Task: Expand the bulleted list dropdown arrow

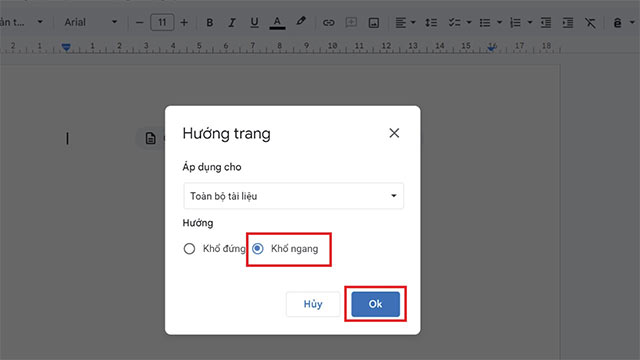Action: (x=500, y=22)
